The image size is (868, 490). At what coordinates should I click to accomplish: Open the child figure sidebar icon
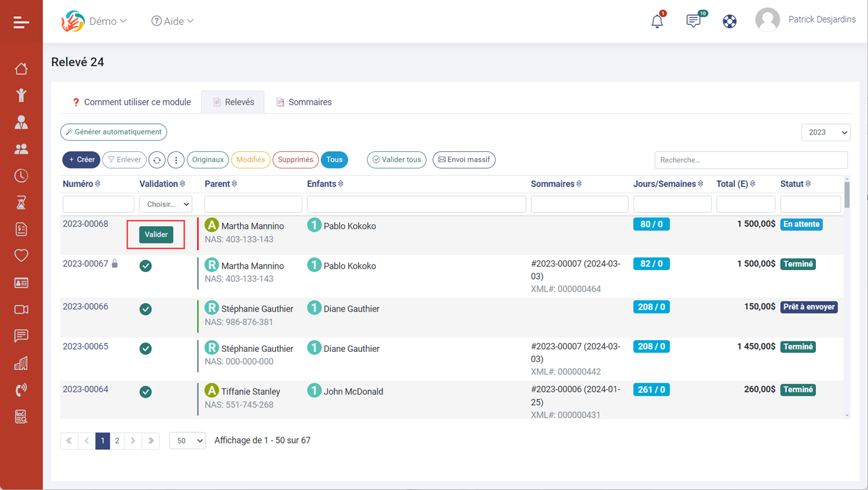tap(21, 95)
